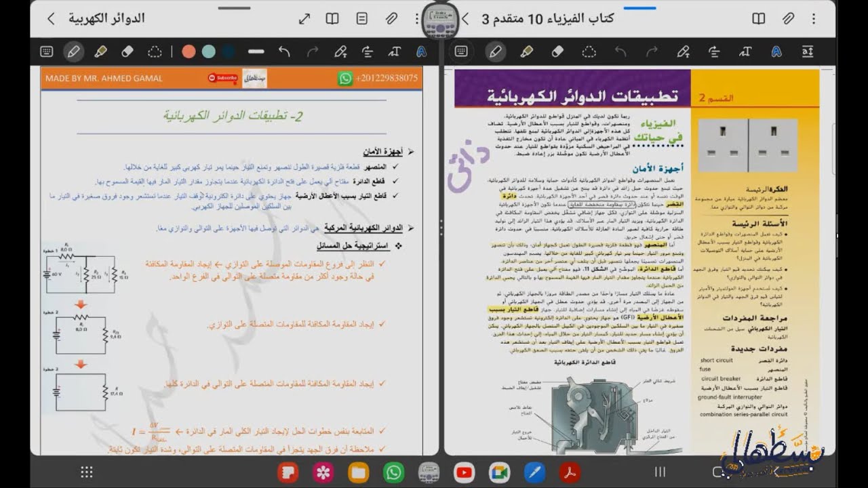The height and width of the screenshot is (488, 868).
Task: Attach a file in right note
Action: coord(789,18)
